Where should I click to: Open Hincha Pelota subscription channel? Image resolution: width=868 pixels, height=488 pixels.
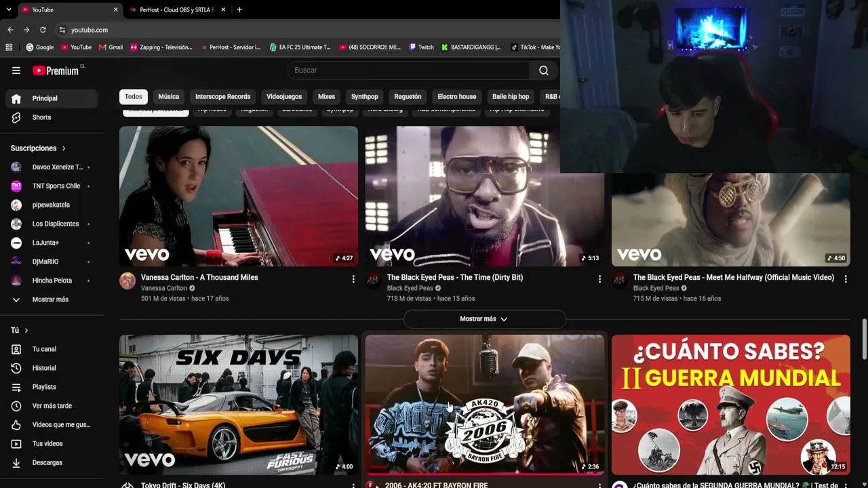(52, 281)
